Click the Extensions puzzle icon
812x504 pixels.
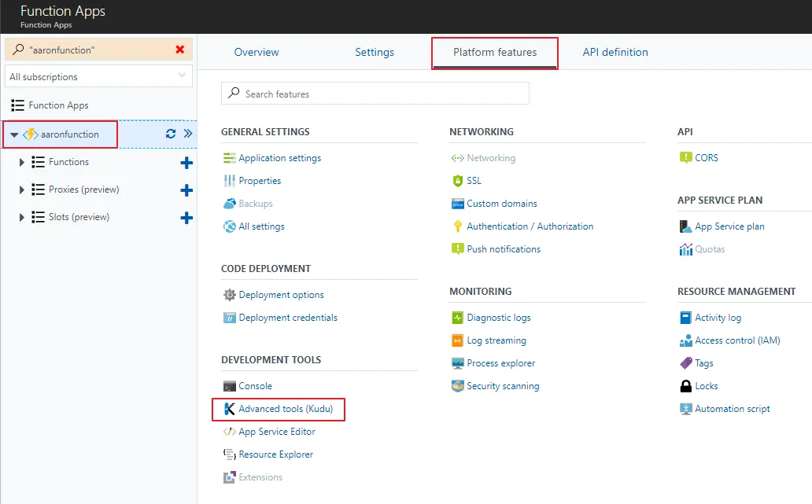pos(230,477)
